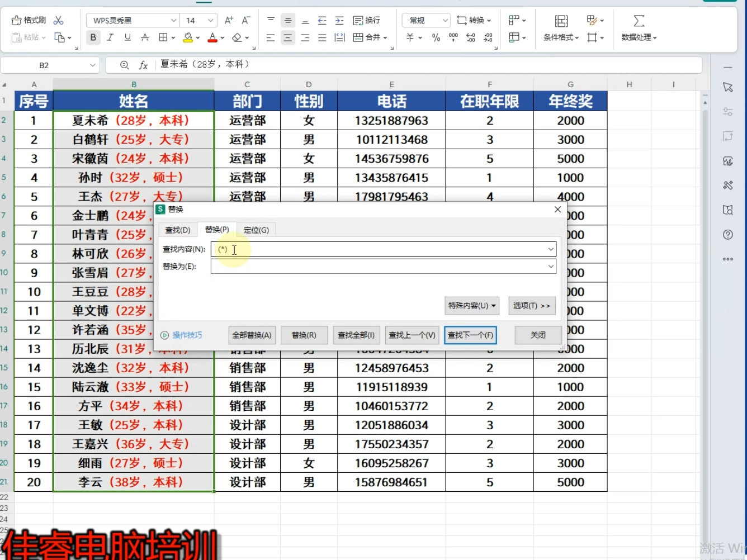Click the 选项(T) >> button
The height and width of the screenshot is (560, 747).
[x=532, y=306]
